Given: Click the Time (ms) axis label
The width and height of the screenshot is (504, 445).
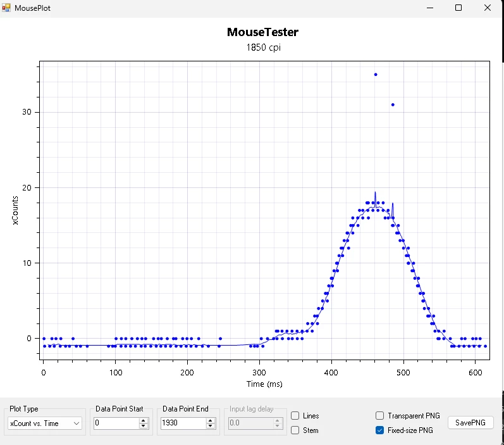Looking at the screenshot, I should click(264, 384).
